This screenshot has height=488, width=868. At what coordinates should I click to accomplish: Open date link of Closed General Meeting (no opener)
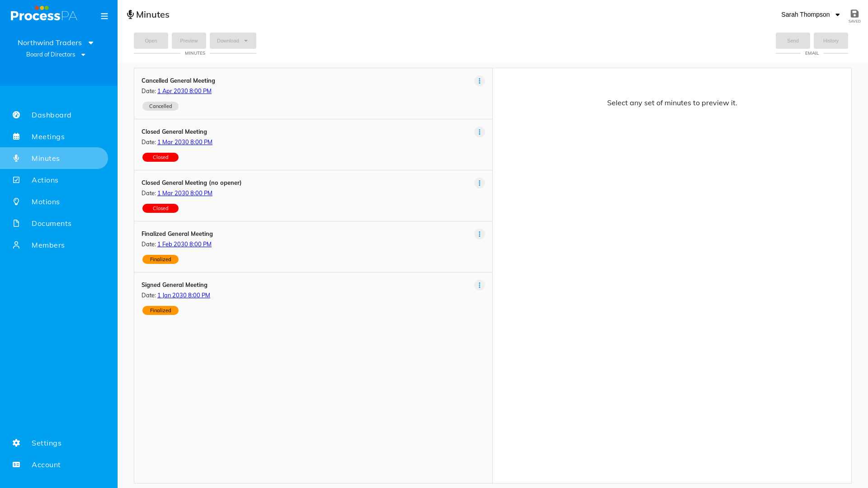185,193
